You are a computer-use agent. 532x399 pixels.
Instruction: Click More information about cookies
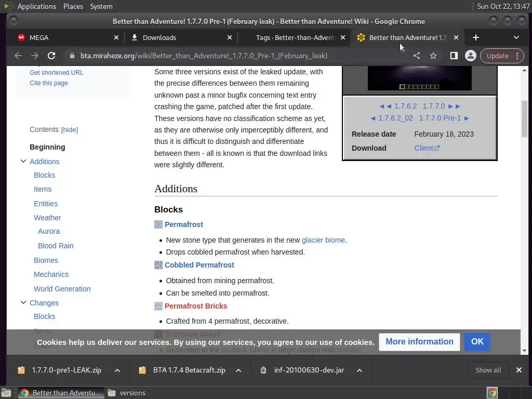[x=419, y=342]
